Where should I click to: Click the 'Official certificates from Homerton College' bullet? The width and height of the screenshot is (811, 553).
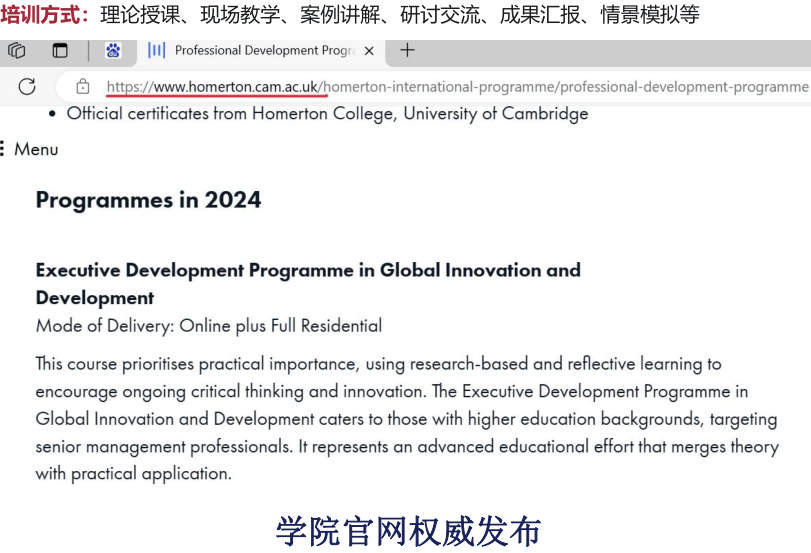[x=327, y=113]
